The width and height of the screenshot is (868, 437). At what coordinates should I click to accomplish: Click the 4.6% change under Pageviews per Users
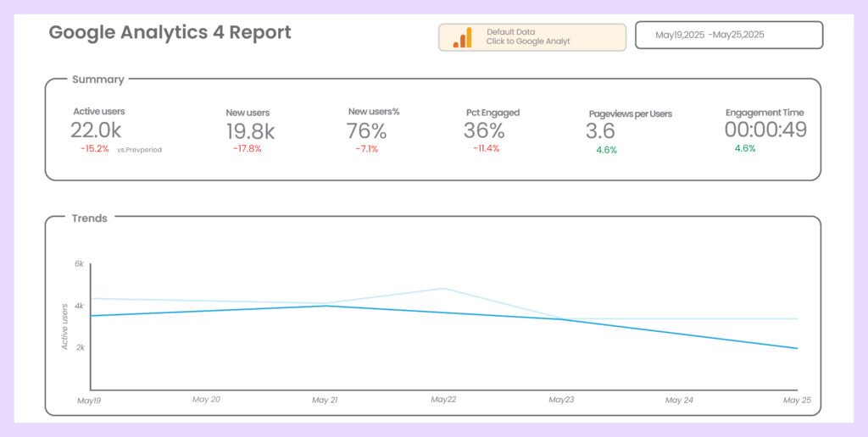pos(606,150)
